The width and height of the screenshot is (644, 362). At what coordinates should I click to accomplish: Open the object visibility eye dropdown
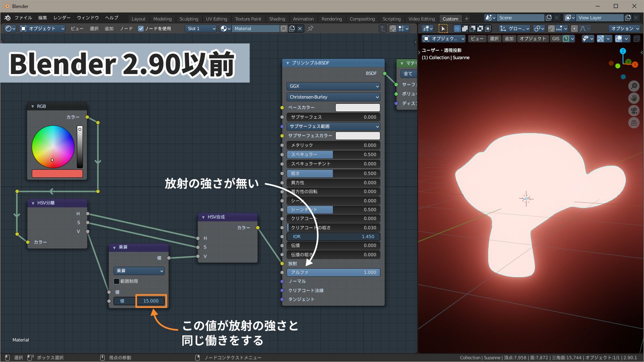click(x=588, y=39)
